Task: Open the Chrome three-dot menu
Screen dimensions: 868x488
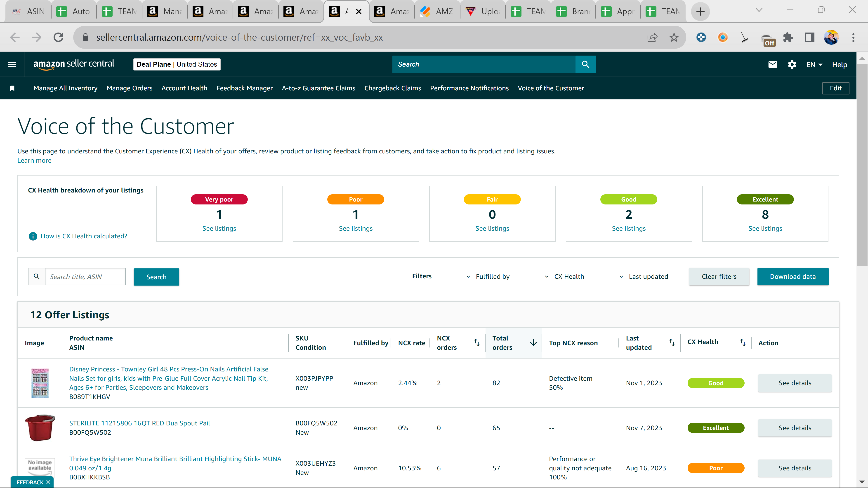Action: (x=853, y=37)
